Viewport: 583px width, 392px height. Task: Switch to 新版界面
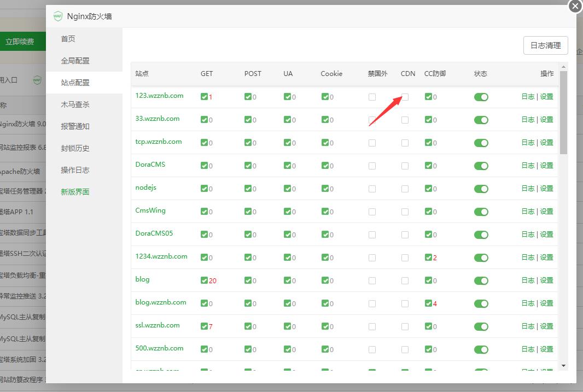[x=75, y=192]
